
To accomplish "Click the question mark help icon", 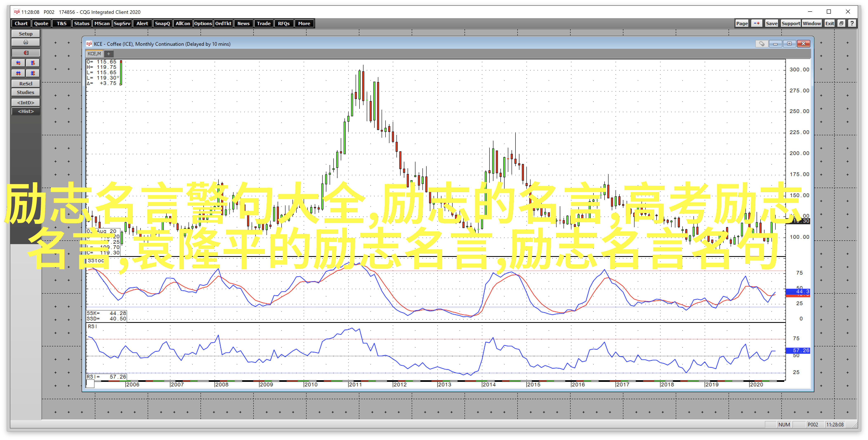I will tap(852, 23).
